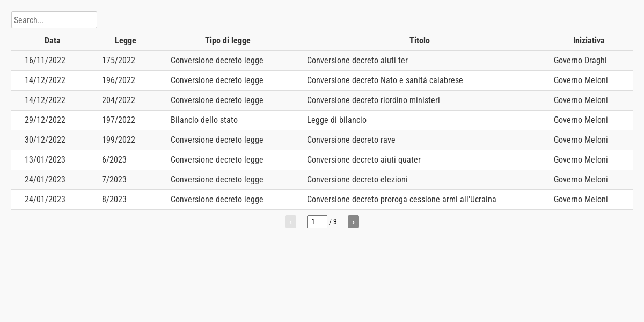Select law number 196/2022 cell

(119, 80)
